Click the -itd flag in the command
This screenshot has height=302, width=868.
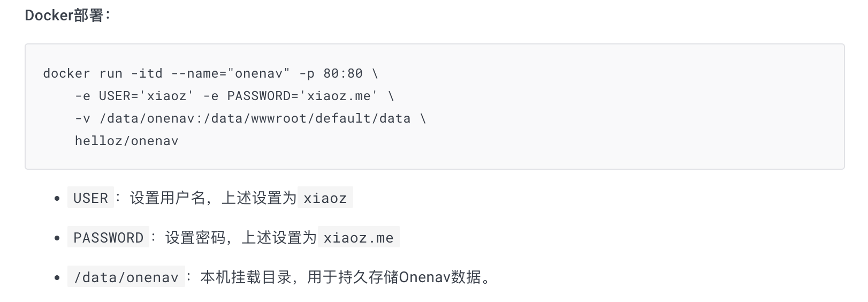pyautogui.click(x=147, y=73)
